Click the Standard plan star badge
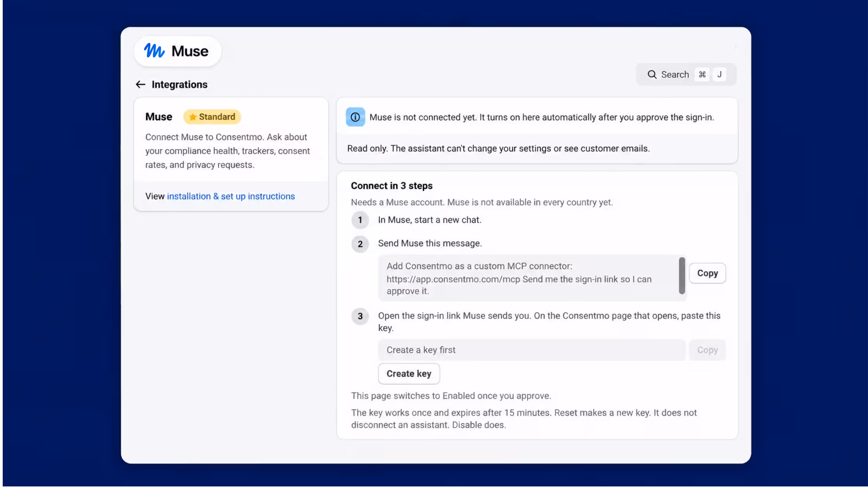This screenshot has height=488, width=868. pyautogui.click(x=212, y=117)
